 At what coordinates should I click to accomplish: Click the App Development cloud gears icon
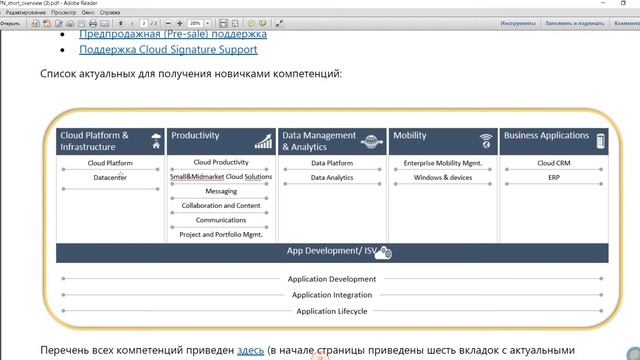[383, 253]
